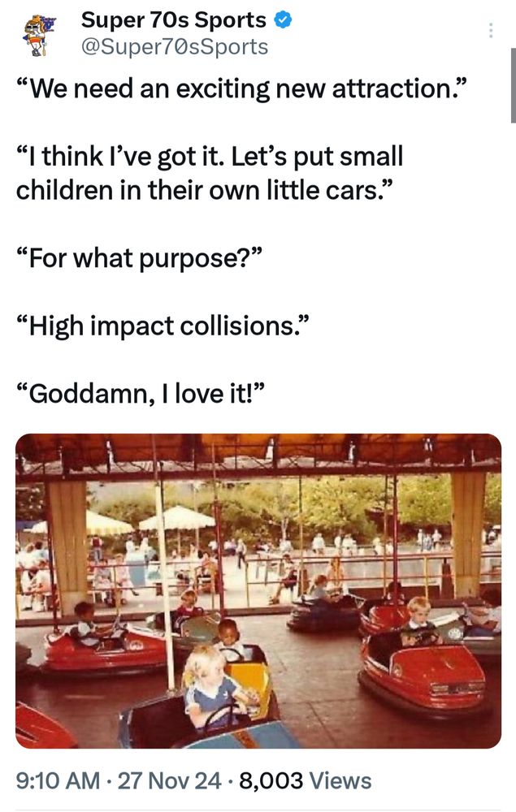Open the 8,003 view count

(306, 780)
